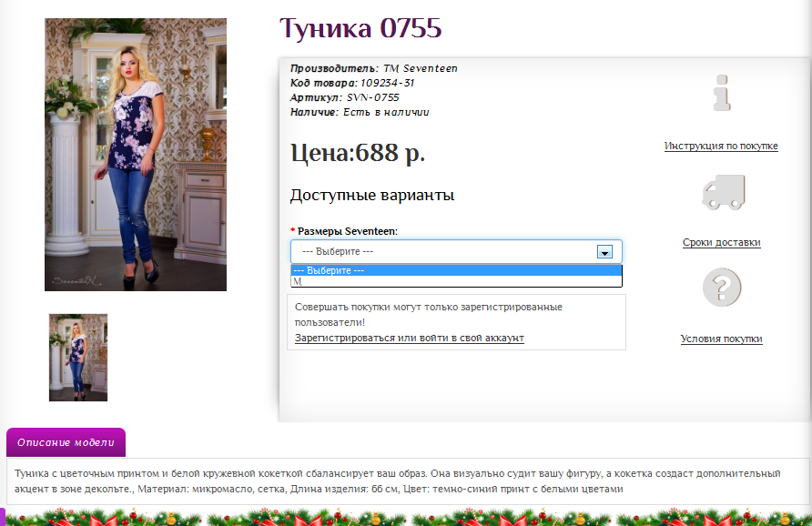Open the Сроки доставки link
812x526 pixels.
pyautogui.click(x=721, y=242)
